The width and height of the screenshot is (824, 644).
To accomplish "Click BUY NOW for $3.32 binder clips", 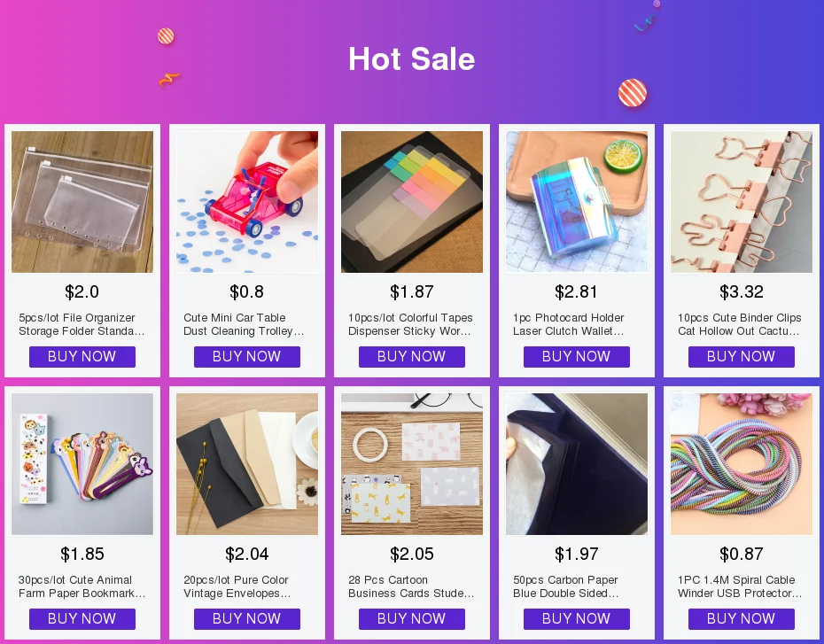I will click(742, 357).
